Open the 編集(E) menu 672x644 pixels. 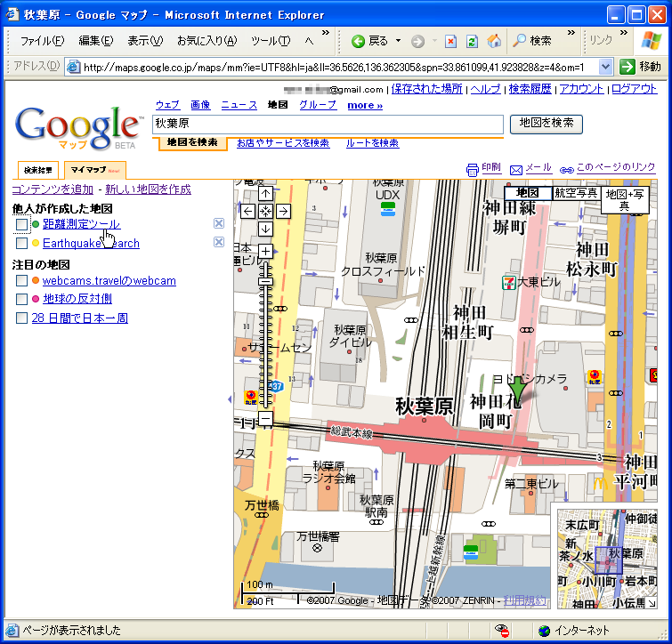tap(96, 41)
